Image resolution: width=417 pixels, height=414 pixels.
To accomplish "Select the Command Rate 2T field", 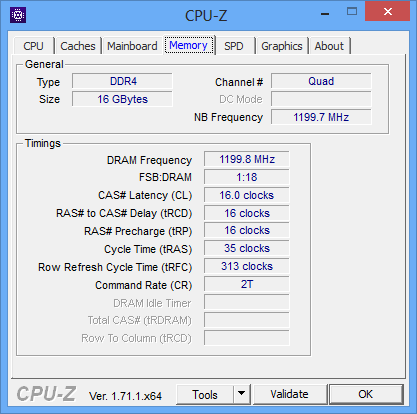I will [247, 284].
